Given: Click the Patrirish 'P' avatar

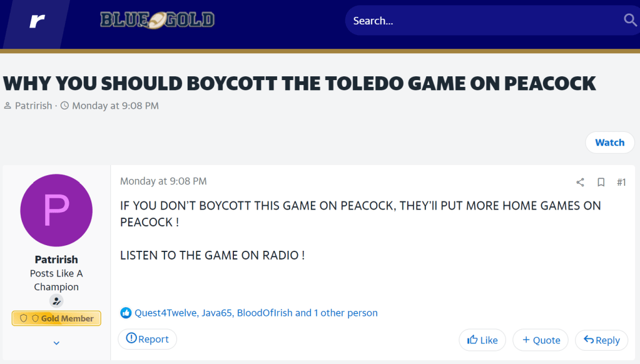Looking at the screenshot, I should [56, 210].
